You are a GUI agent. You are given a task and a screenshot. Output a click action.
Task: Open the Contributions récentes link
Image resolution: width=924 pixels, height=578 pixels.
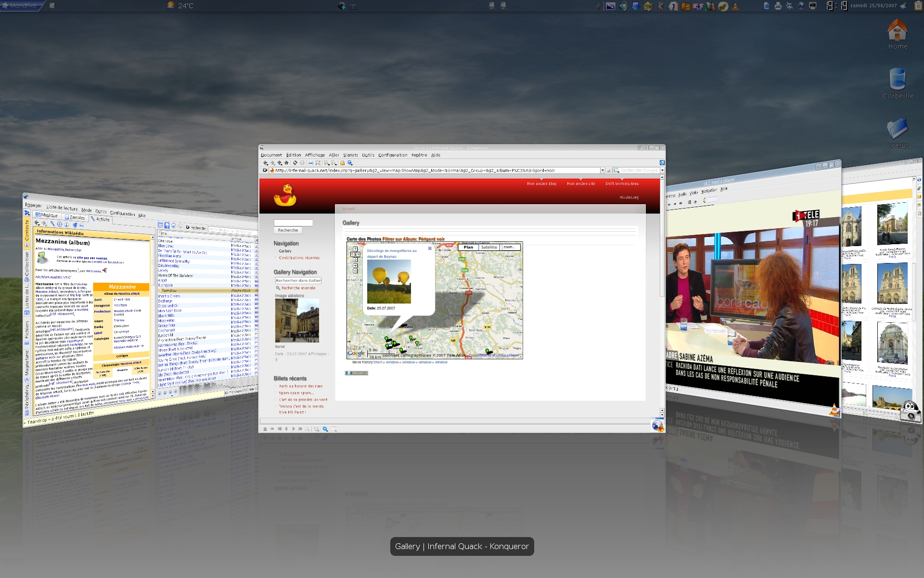tap(299, 258)
